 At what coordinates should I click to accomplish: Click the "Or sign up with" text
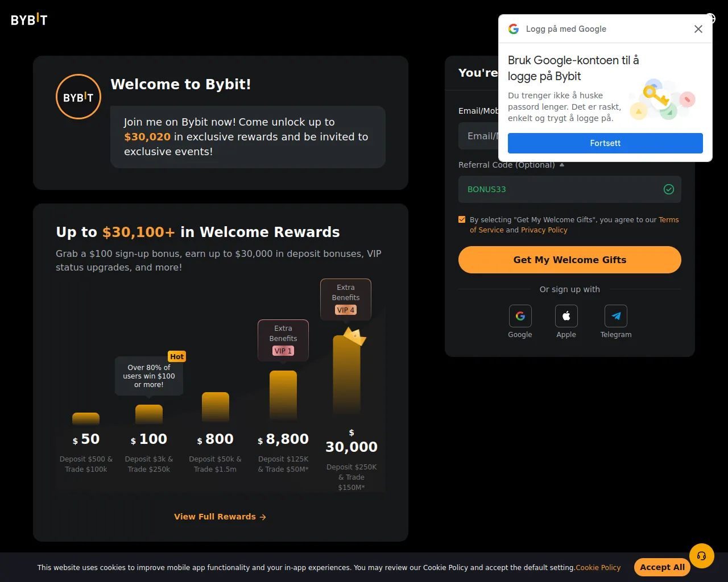[x=569, y=289]
